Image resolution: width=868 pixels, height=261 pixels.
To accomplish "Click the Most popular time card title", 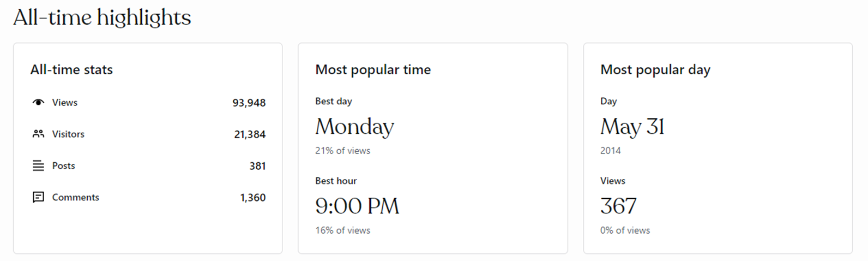I will point(373,69).
